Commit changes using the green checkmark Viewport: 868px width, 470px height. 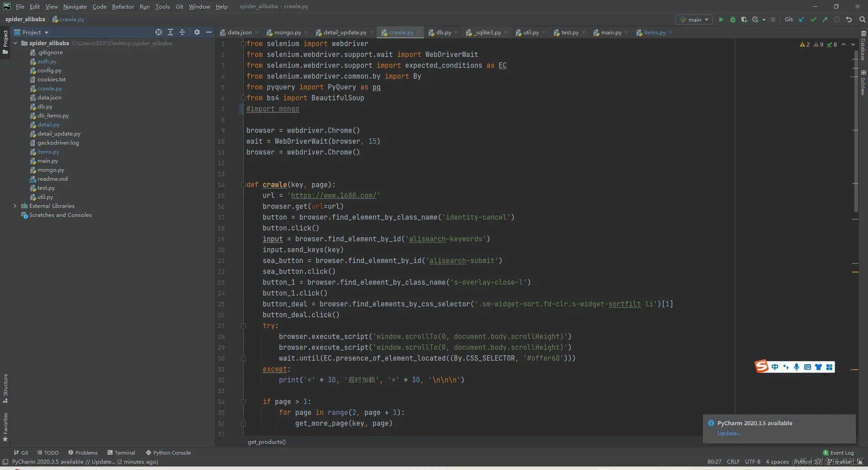813,19
